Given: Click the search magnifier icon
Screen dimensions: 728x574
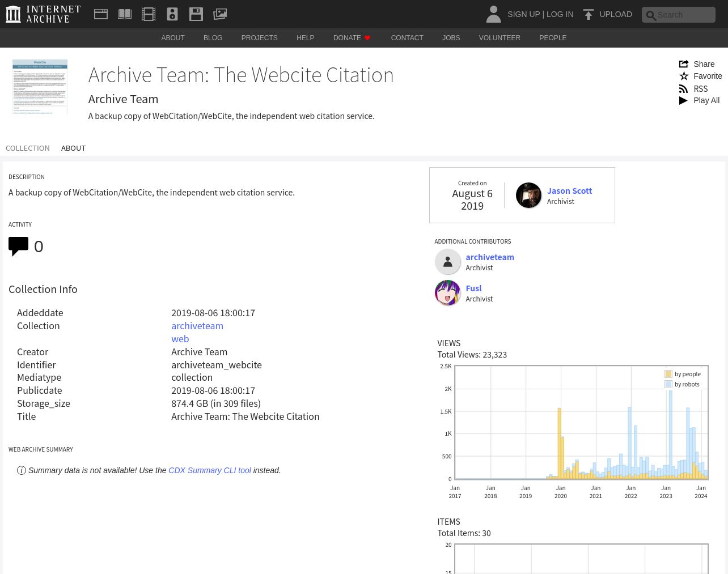Looking at the screenshot, I should [x=651, y=15].
